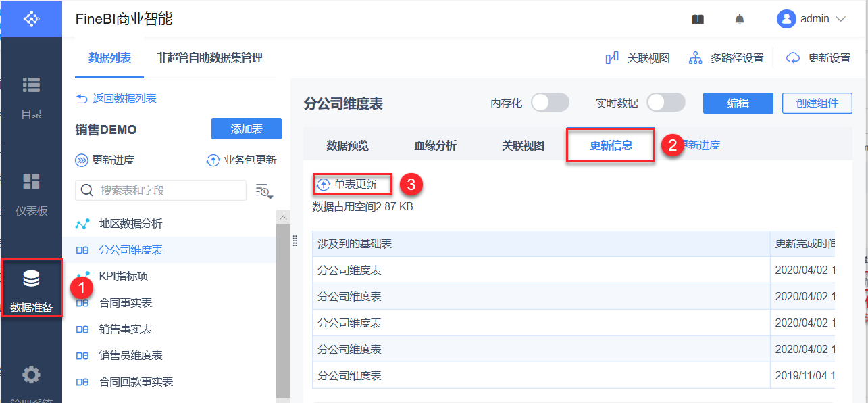Open 数据准备 data preparation section
The image size is (868, 403).
32,290
